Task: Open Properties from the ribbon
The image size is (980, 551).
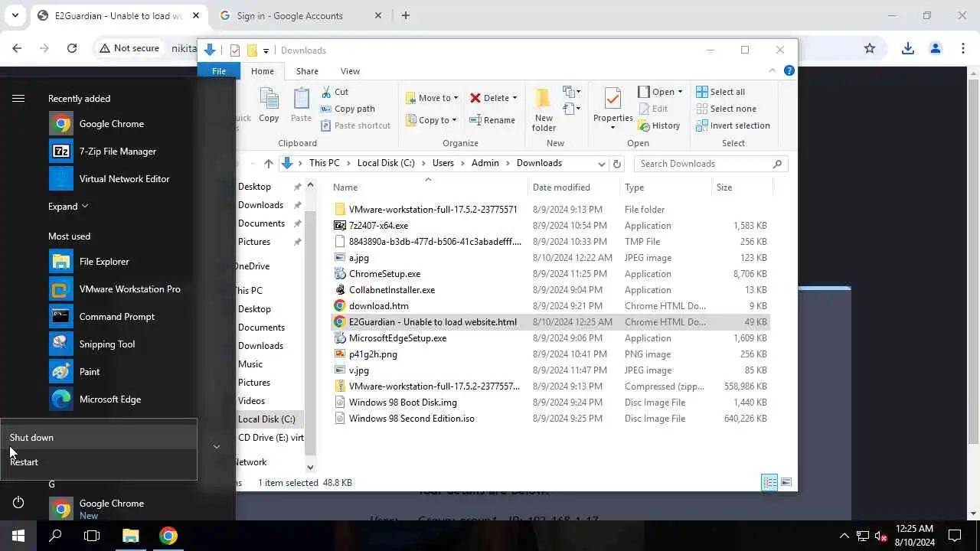Action: pyautogui.click(x=612, y=108)
